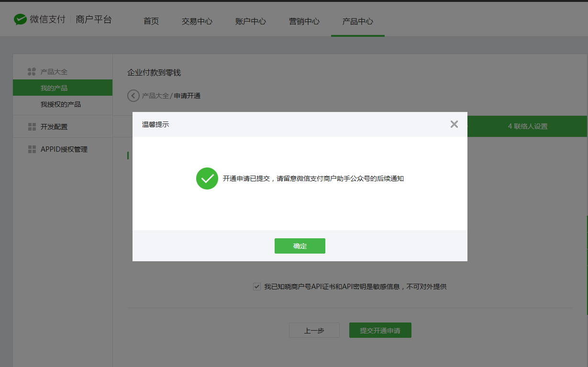Open 营销中心 navigation tab
Screen dimensions: 588x367
click(304, 21)
